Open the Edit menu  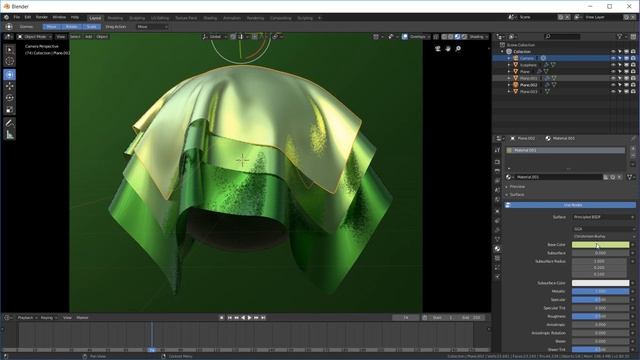point(27,18)
